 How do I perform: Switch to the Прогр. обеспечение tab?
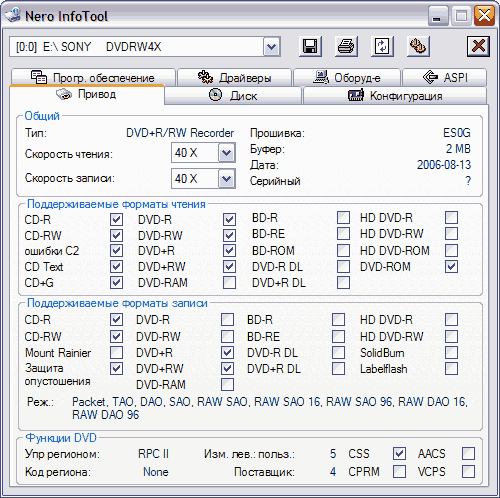(x=93, y=78)
